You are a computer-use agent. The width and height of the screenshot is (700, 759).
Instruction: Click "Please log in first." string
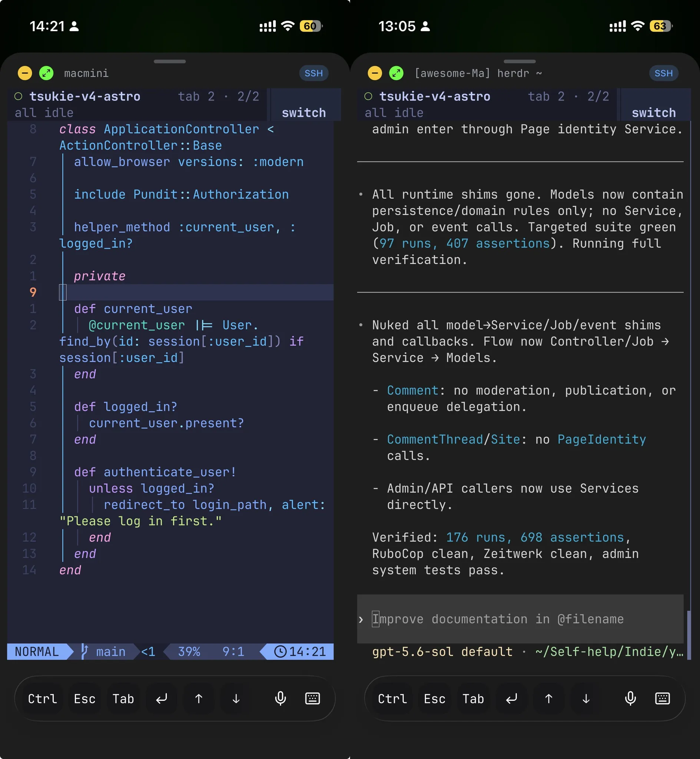pyautogui.click(x=140, y=521)
